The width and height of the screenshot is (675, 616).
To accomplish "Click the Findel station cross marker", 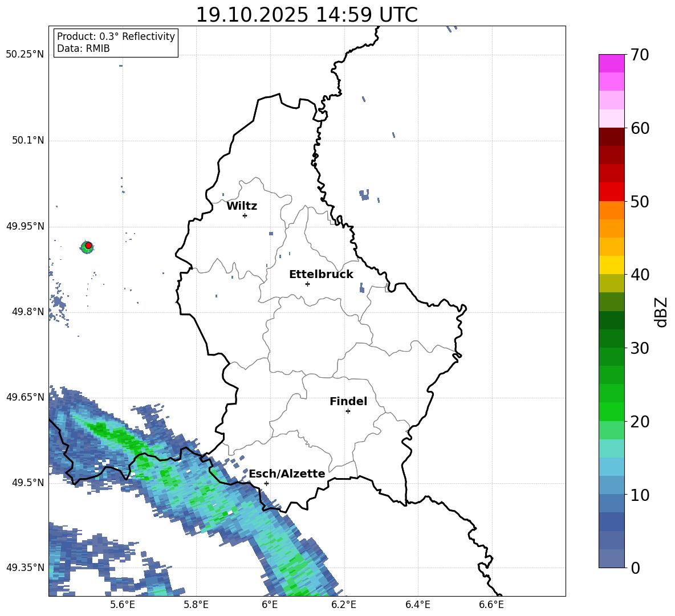I will click(x=348, y=411).
